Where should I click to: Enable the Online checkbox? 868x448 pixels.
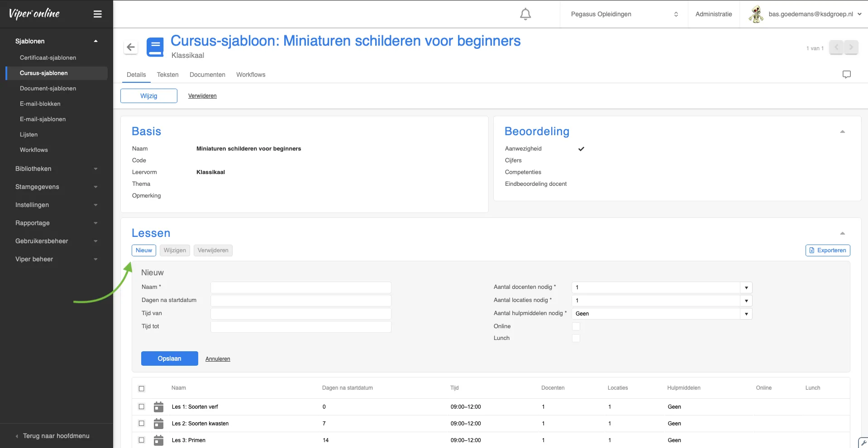point(576,326)
